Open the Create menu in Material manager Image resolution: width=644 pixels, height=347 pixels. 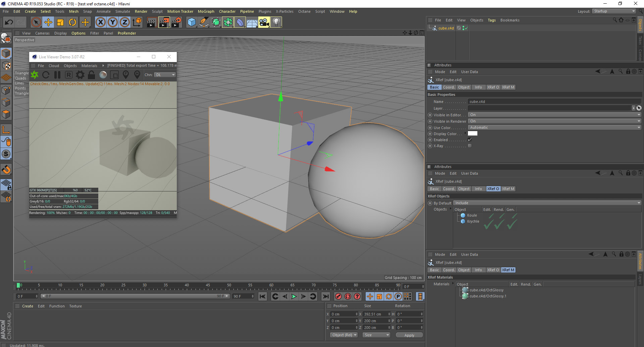coord(28,306)
